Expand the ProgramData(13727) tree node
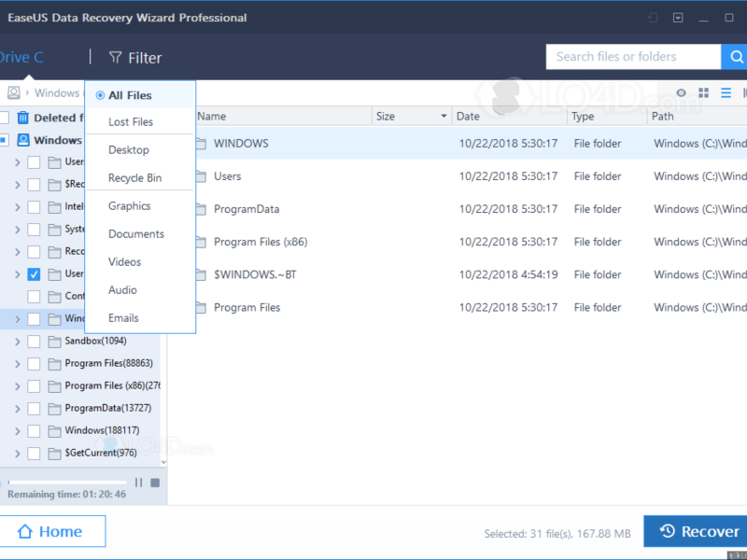747x560 pixels. 18,409
